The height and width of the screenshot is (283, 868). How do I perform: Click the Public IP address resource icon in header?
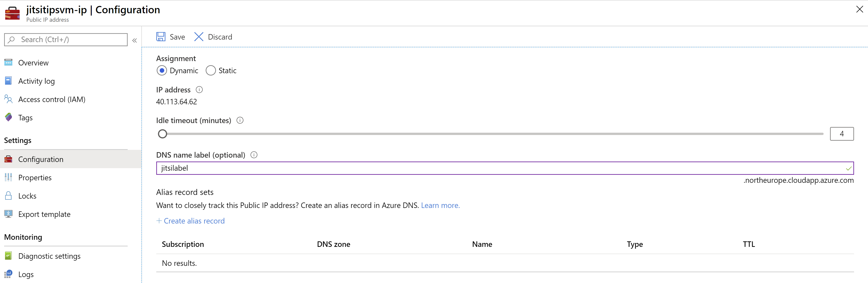(x=12, y=13)
